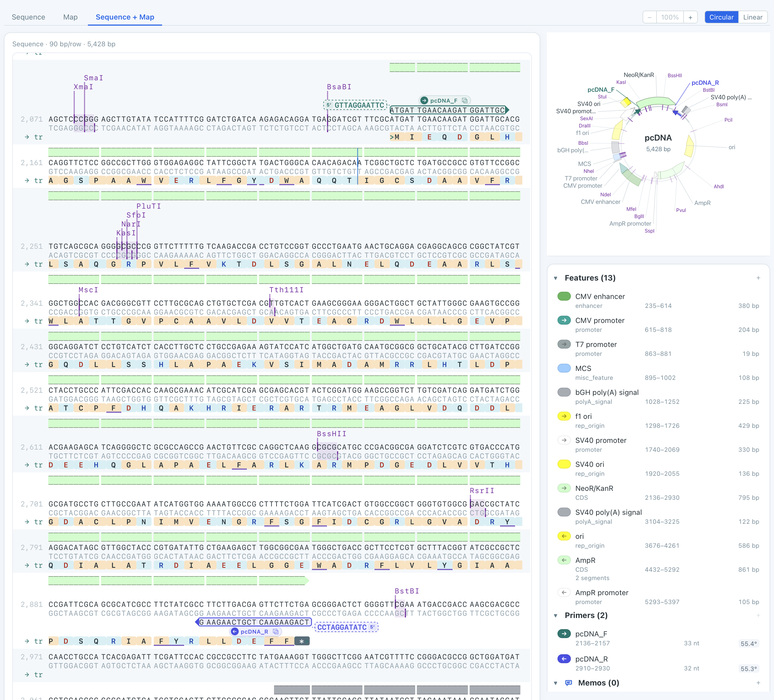
Task: Switch to the Sequence tab
Action: point(28,17)
